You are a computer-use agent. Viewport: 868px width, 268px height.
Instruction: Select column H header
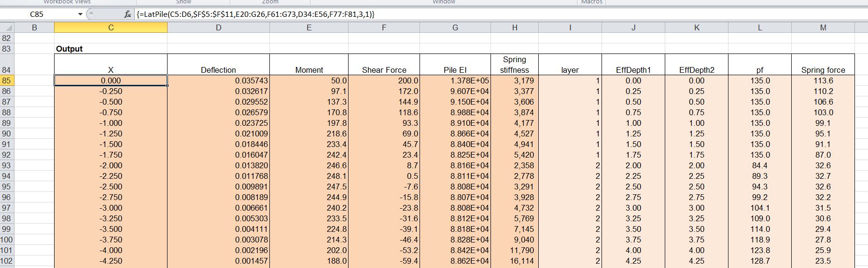click(514, 28)
